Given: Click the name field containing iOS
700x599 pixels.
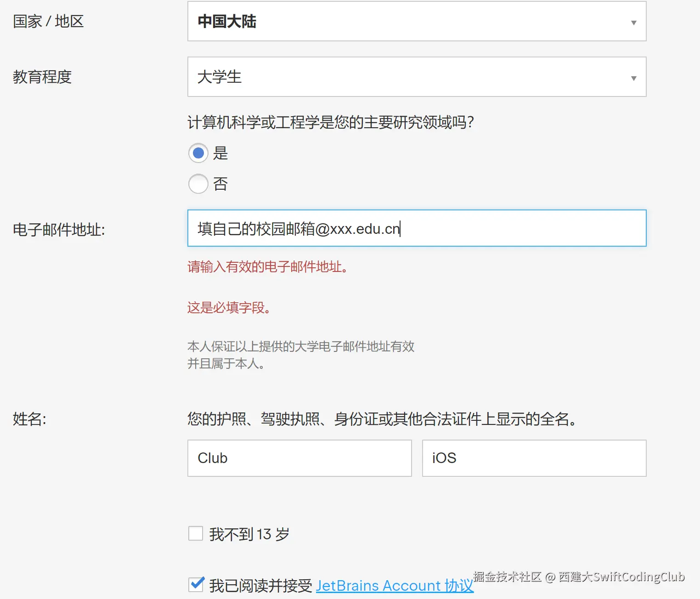Looking at the screenshot, I should [534, 458].
